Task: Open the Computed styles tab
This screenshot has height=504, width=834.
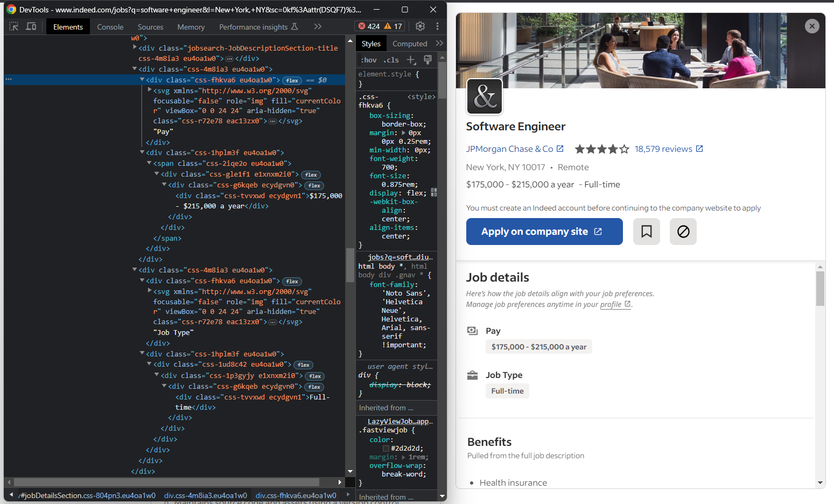Action: 409,44
